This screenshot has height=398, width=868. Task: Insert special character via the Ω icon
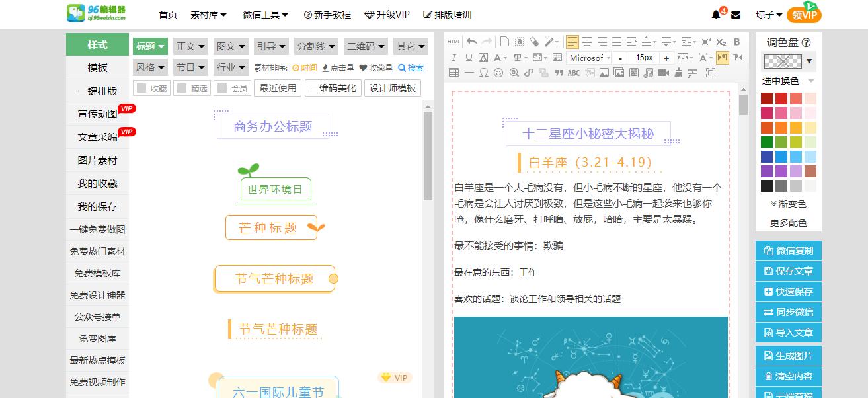point(483,73)
